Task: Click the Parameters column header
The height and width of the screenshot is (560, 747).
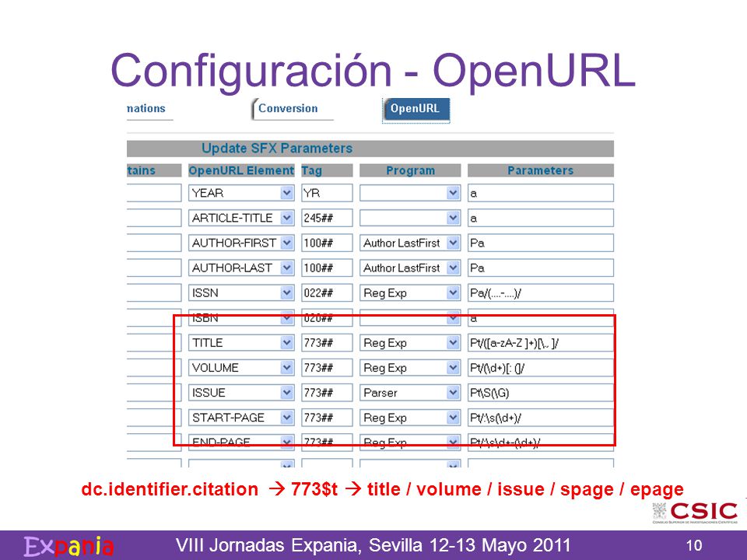Action: pyautogui.click(x=540, y=170)
